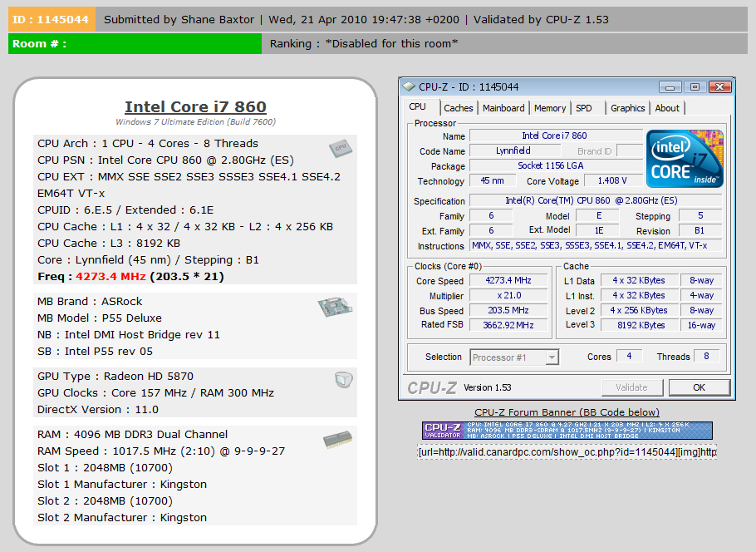This screenshot has width=756, height=552.
Task: Expand the Processor #1 selection dropdown
Action: (552, 357)
